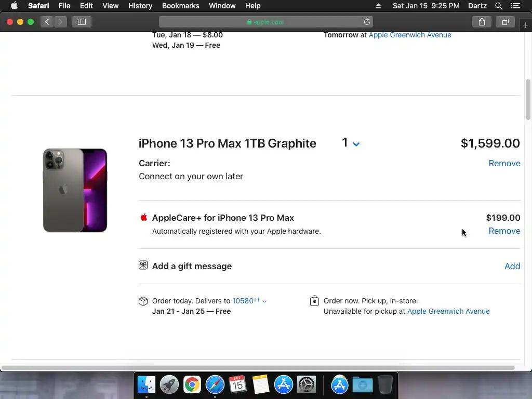Click the red Apple logo beside AppleCare+
532x399 pixels.
pyautogui.click(x=144, y=217)
